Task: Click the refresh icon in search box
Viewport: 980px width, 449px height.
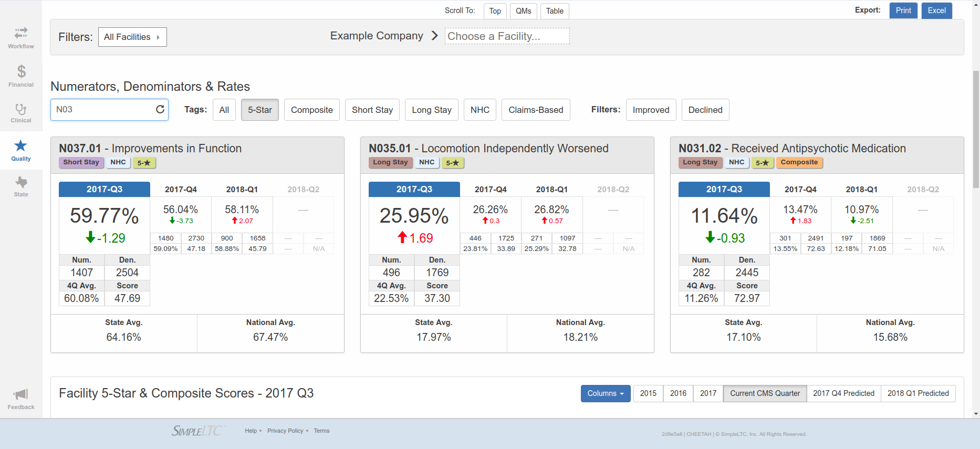Action: point(160,109)
